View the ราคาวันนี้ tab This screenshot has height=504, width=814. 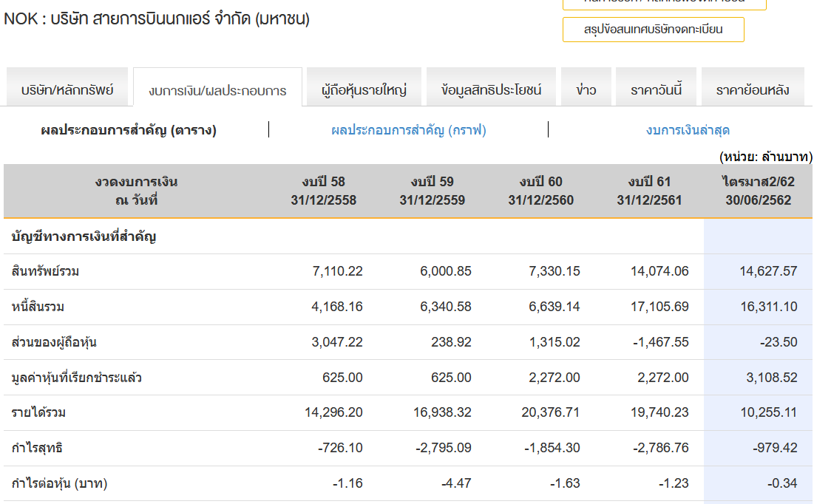[x=657, y=87]
